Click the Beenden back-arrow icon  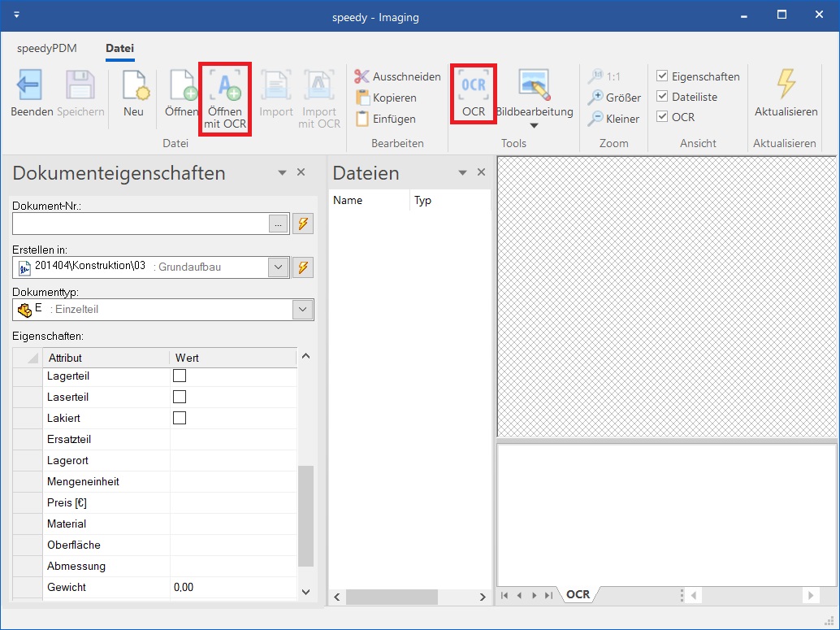(x=30, y=85)
